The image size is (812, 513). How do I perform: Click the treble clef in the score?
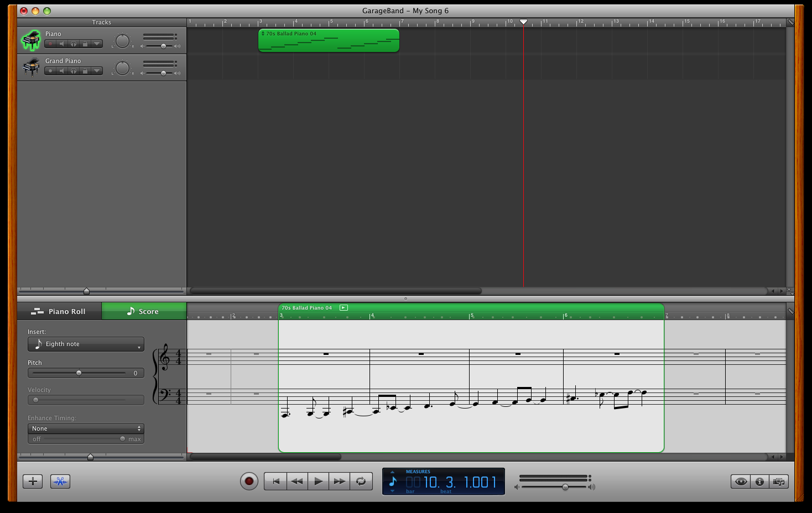pos(164,357)
